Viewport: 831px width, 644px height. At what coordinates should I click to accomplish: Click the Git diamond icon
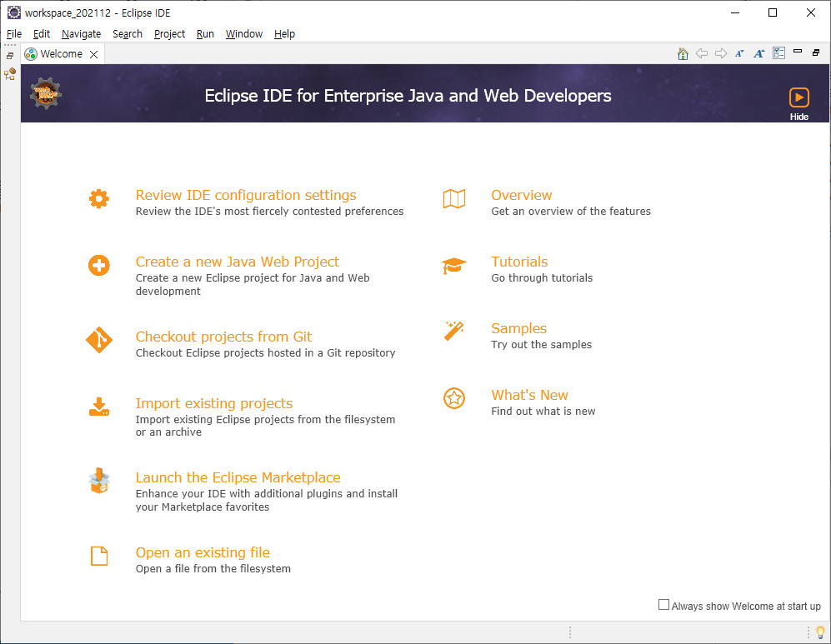coord(99,339)
